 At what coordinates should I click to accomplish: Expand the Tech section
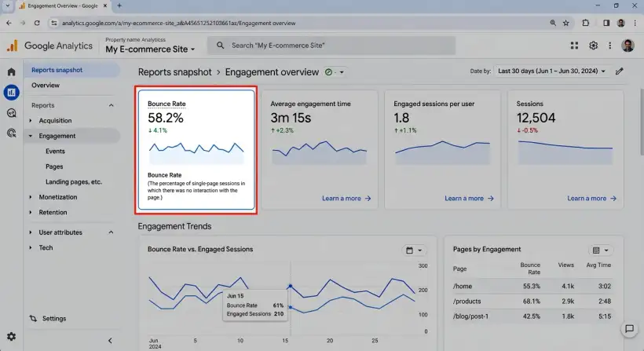click(x=31, y=248)
